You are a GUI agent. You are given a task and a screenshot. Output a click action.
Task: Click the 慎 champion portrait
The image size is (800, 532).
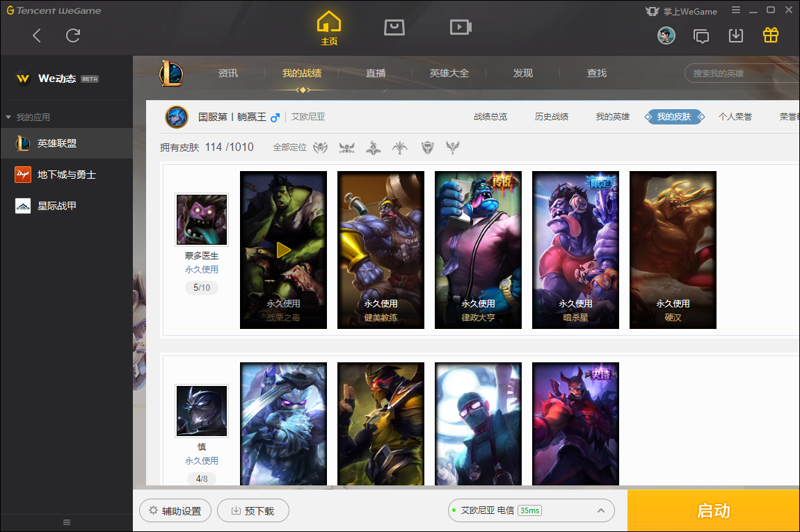(202, 410)
